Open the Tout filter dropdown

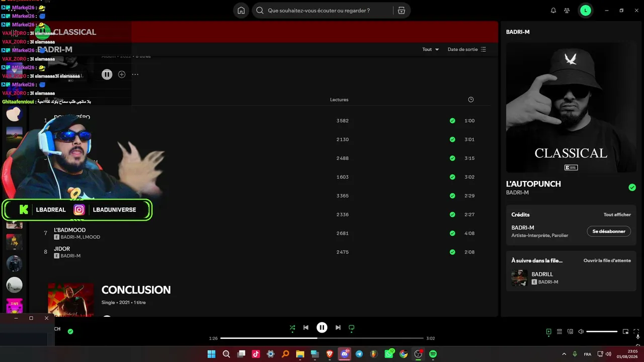pos(431,49)
